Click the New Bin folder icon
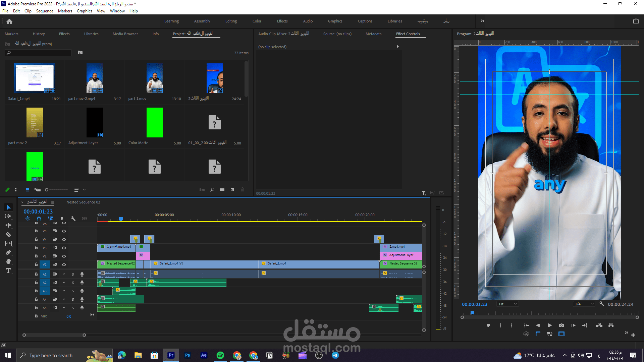The image size is (644, 362). (222, 190)
